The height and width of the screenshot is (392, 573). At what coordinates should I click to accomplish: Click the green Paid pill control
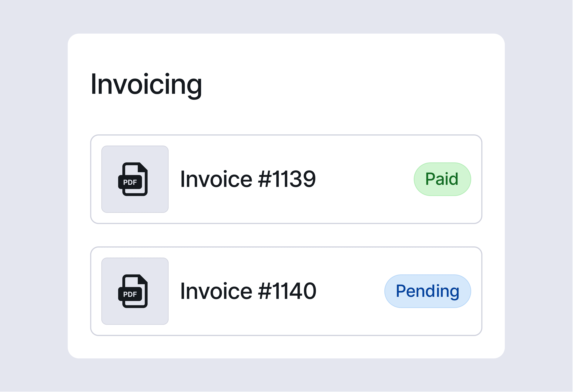tap(442, 179)
